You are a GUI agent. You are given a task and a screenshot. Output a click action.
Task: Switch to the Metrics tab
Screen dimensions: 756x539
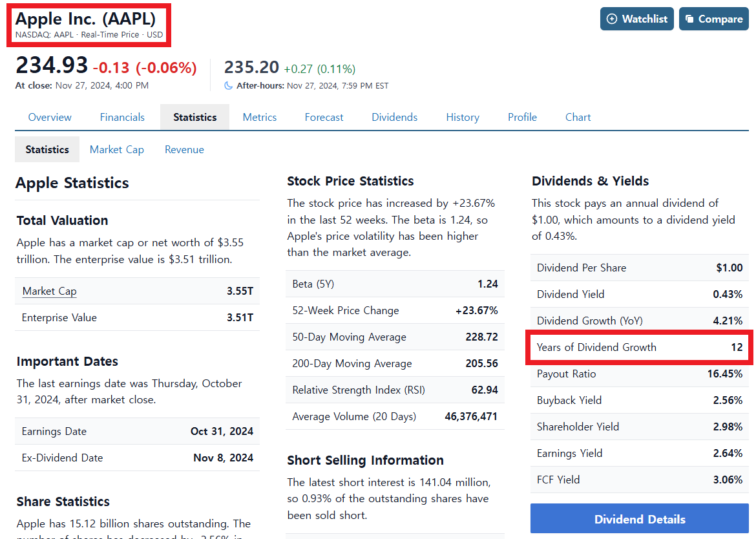pyautogui.click(x=259, y=117)
